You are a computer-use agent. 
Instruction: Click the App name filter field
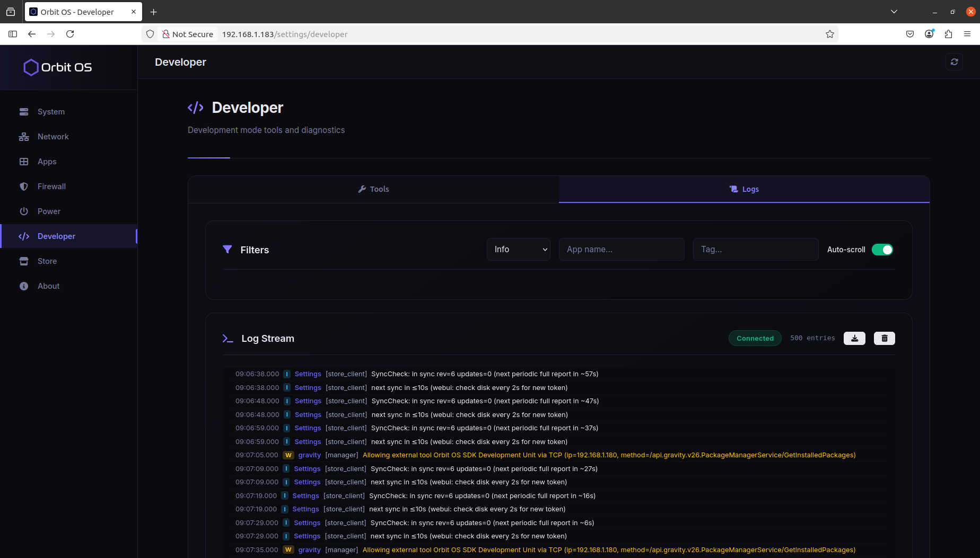(621, 249)
